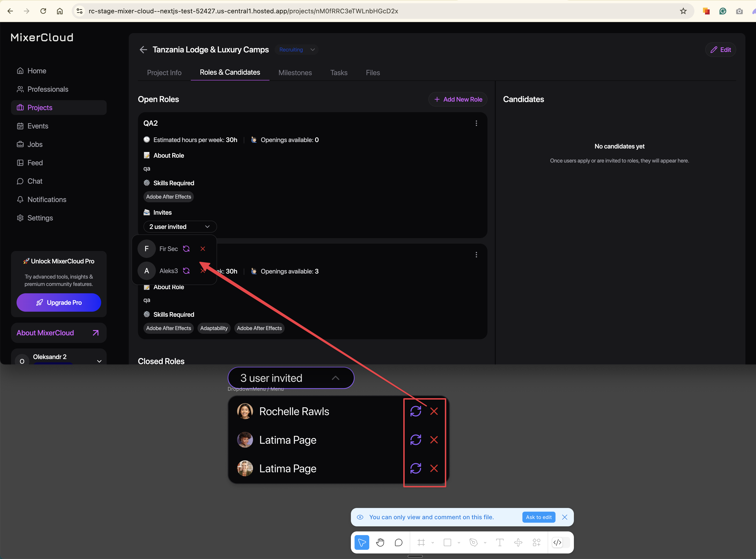Expand Oleksandr 2 account menu
The height and width of the screenshot is (559, 756).
point(99,361)
